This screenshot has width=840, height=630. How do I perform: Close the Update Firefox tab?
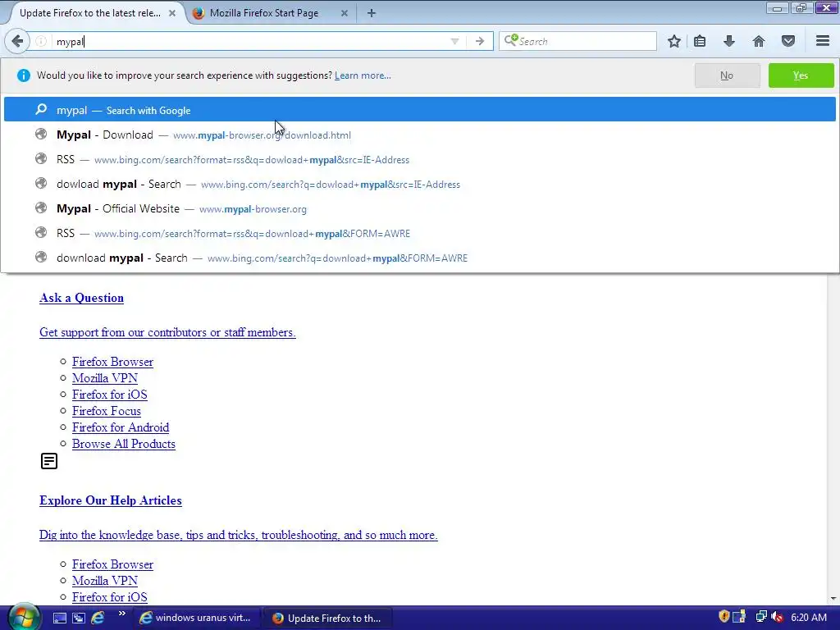pyautogui.click(x=172, y=13)
